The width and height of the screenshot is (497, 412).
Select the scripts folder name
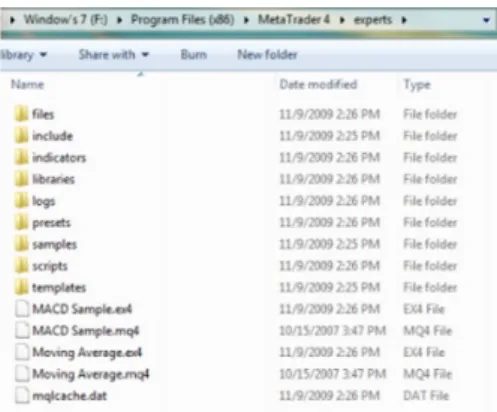50,266
